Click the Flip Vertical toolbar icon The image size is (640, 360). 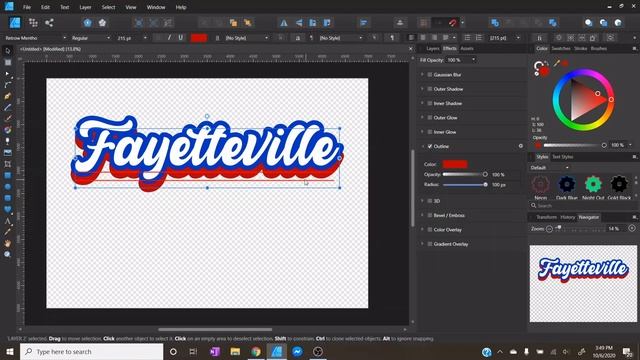[x=298, y=23]
